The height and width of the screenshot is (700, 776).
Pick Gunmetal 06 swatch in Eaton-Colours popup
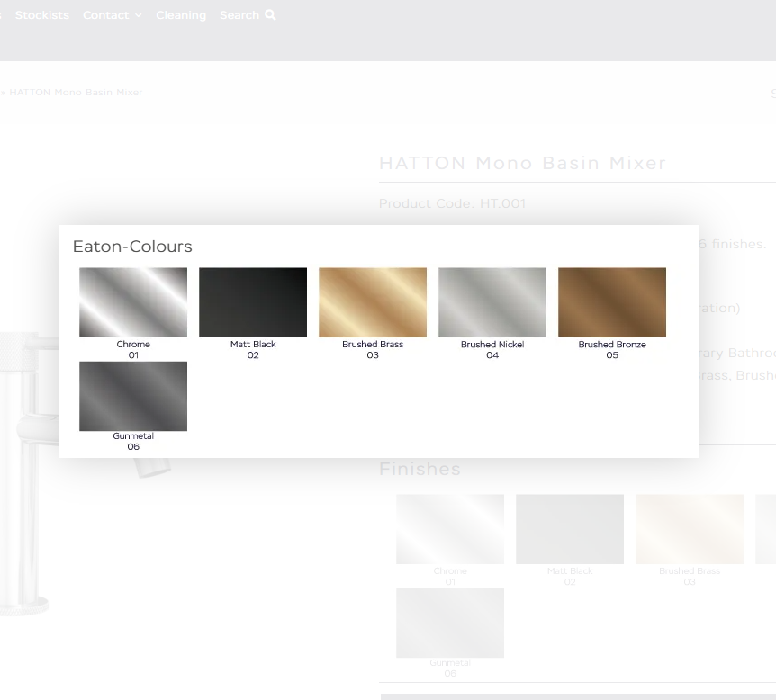tap(133, 397)
